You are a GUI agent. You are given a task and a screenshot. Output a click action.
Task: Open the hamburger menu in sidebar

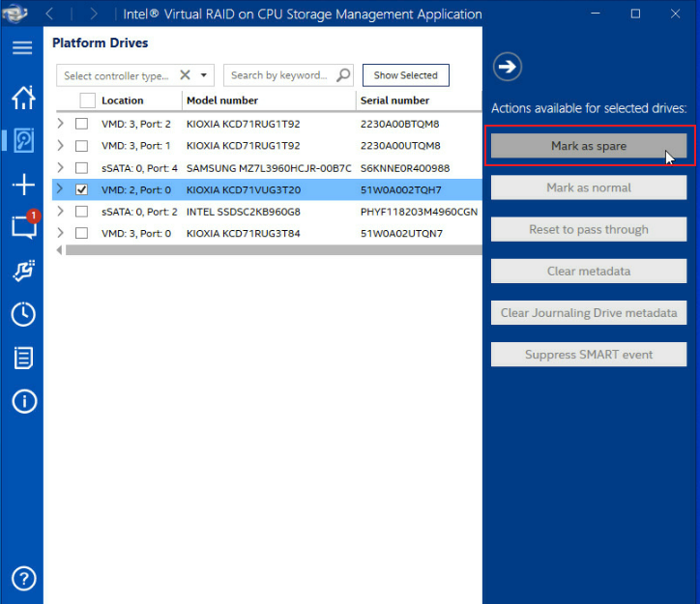(22, 47)
